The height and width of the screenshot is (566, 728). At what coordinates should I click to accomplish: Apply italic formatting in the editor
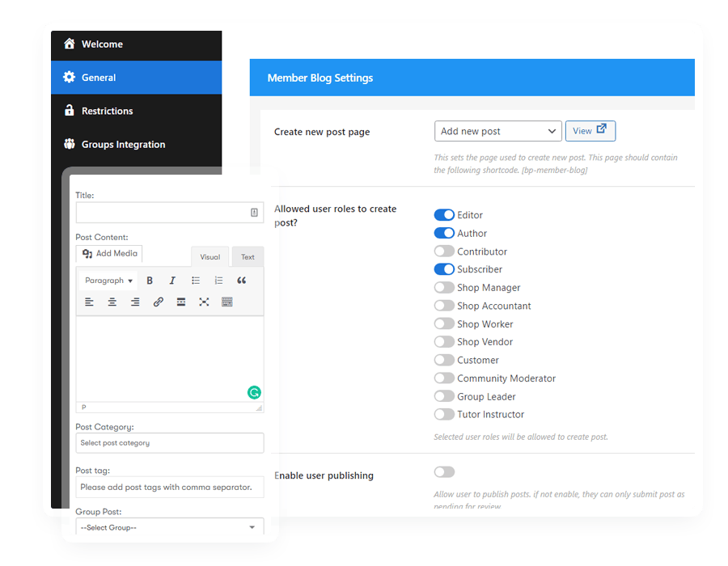[172, 281]
